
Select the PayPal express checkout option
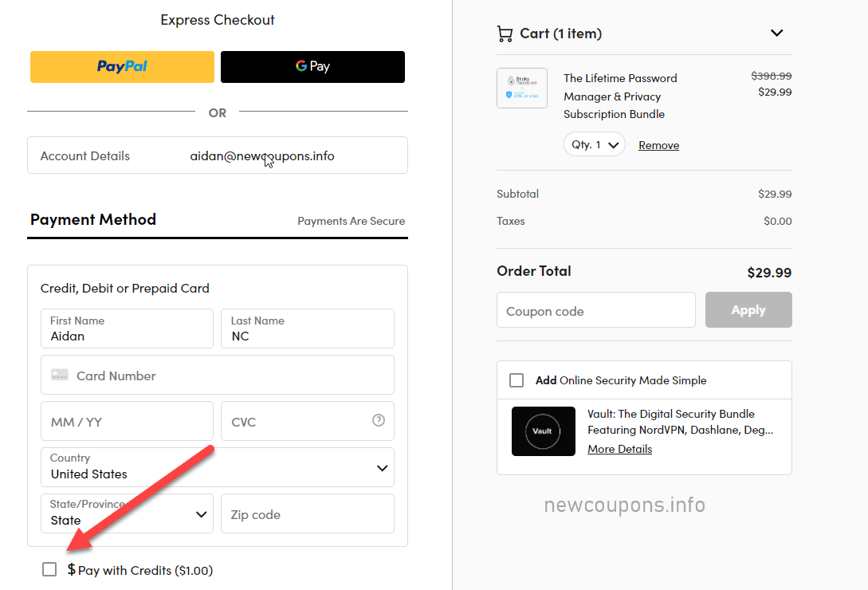click(x=121, y=67)
